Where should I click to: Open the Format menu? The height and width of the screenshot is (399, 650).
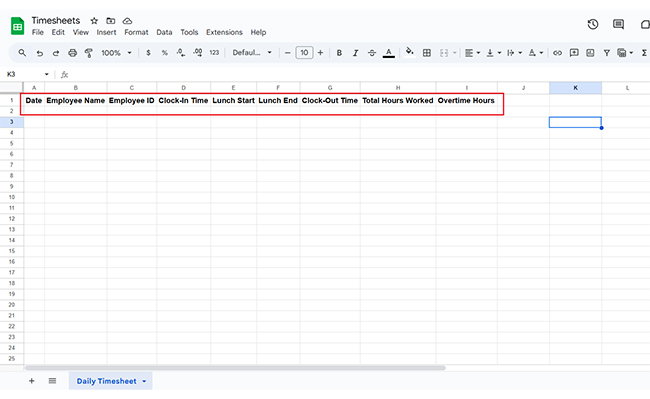(x=136, y=32)
